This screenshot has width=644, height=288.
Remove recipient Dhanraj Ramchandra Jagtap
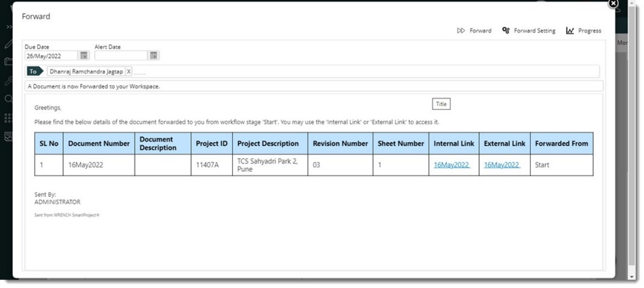(x=129, y=71)
